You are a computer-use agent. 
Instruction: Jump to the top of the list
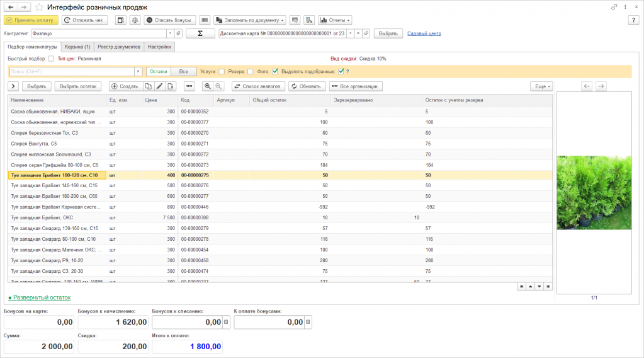pyautogui.click(x=522, y=287)
